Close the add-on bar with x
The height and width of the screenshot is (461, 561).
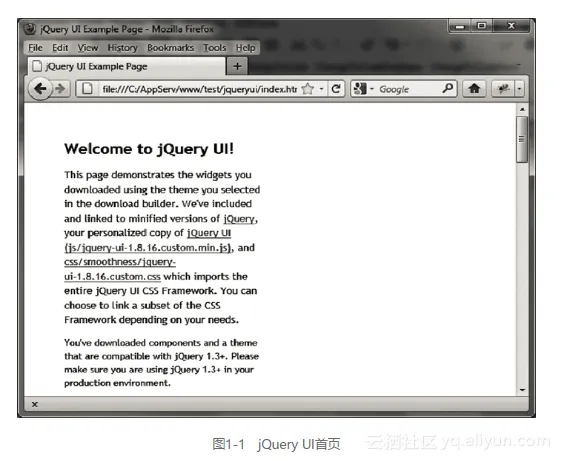35,404
